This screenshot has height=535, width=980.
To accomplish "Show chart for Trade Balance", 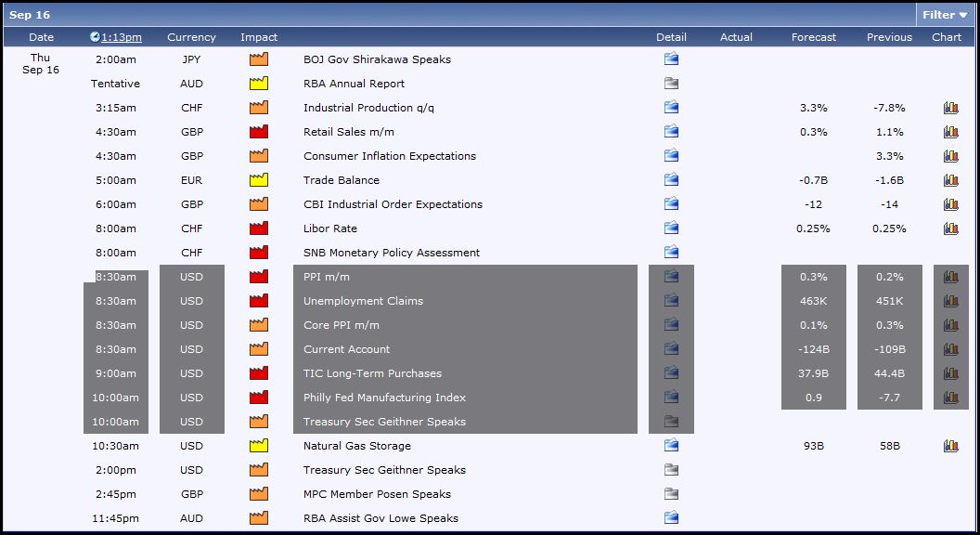I will pos(950,179).
